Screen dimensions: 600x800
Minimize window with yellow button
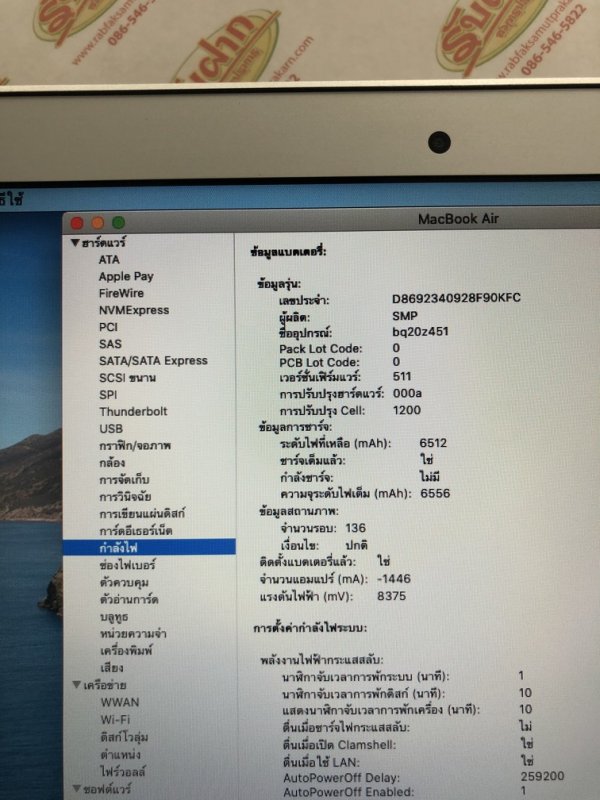pos(97,223)
